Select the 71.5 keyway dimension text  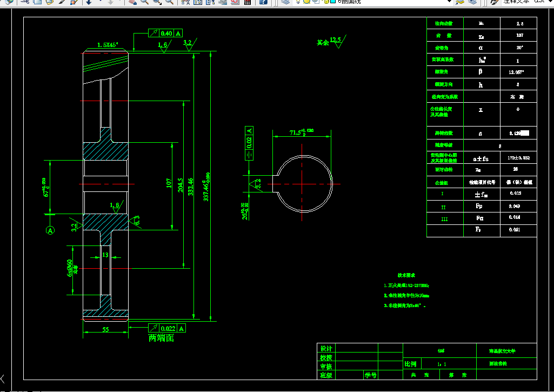coord(302,132)
